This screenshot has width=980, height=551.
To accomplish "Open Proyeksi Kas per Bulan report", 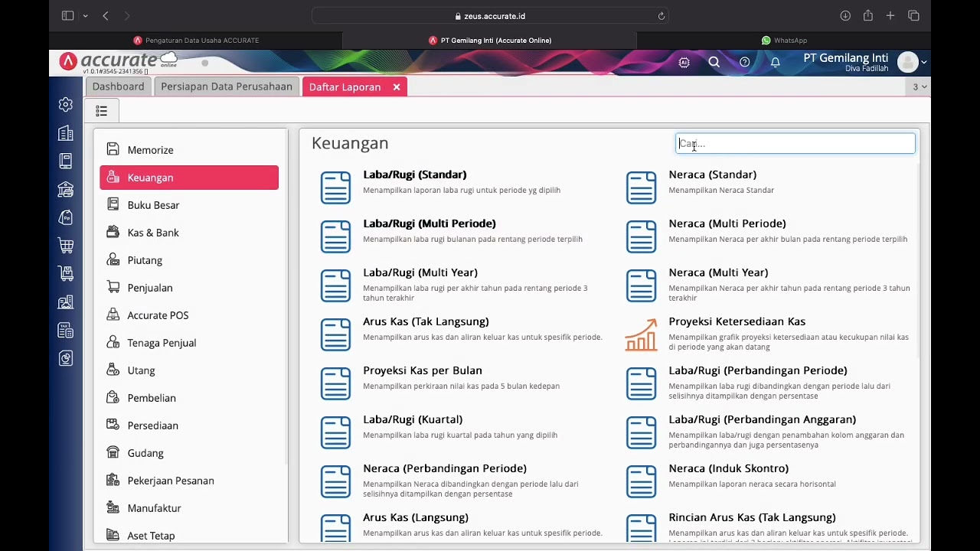I will [x=423, y=370].
